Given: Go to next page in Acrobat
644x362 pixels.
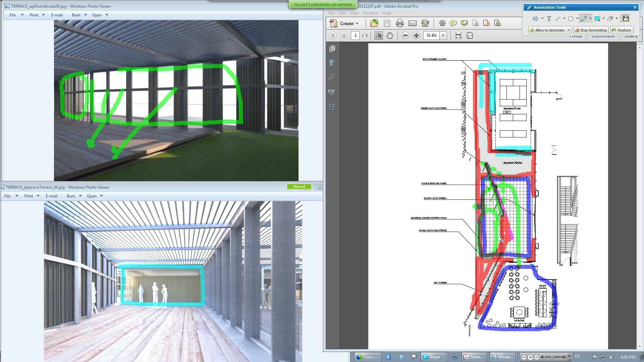Looking at the screenshot, I should tap(344, 36).
